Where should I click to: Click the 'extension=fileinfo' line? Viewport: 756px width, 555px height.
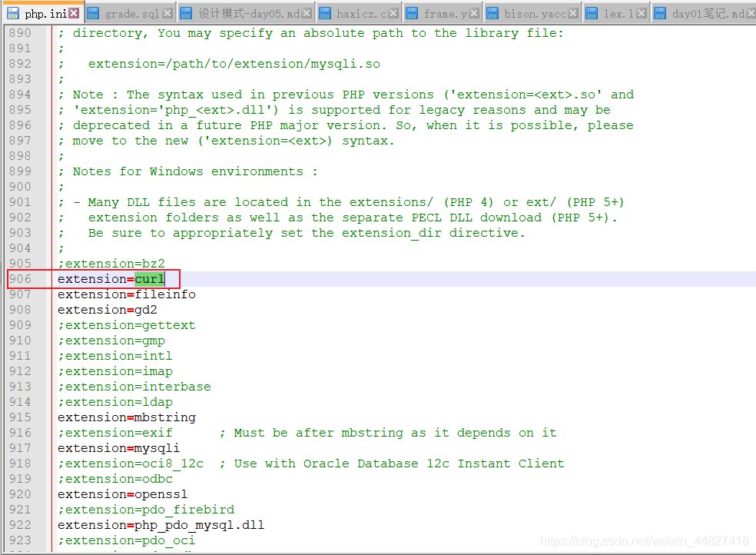(127, 294)
